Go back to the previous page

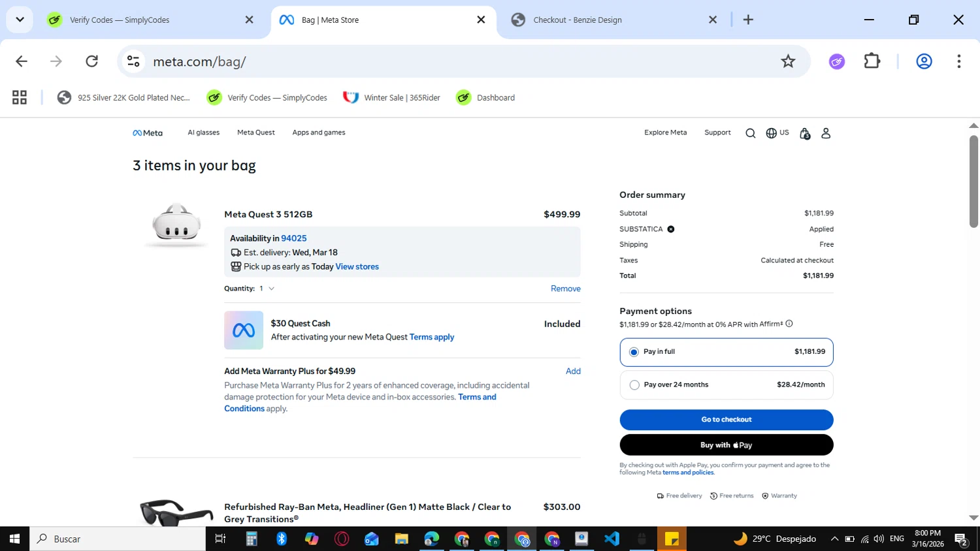(22, 61)
